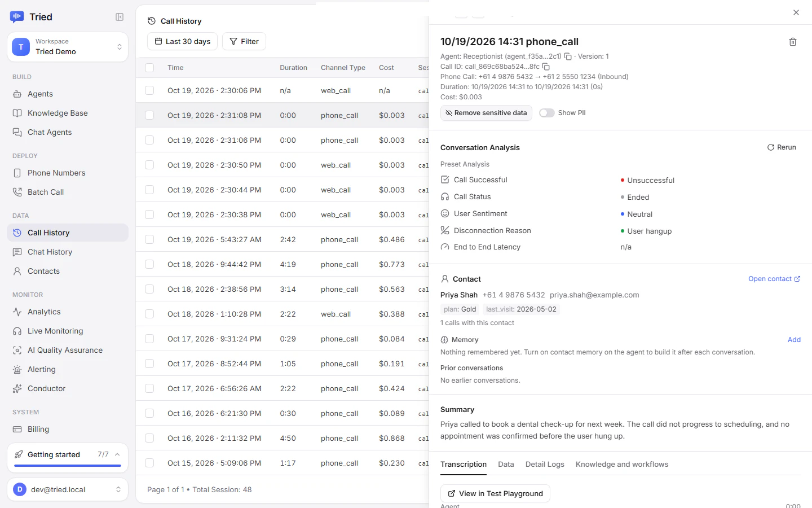Click the Getting started progress bar
Screen dimensions: 812x508
(68, 466)
